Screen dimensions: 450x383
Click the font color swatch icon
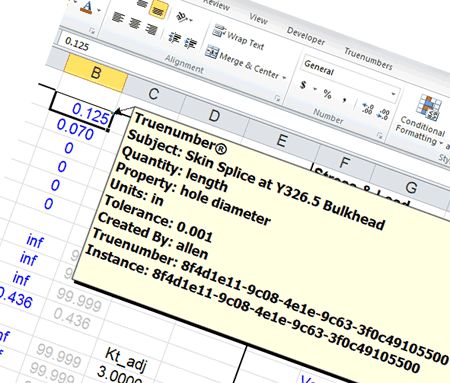tap(87, 7)
